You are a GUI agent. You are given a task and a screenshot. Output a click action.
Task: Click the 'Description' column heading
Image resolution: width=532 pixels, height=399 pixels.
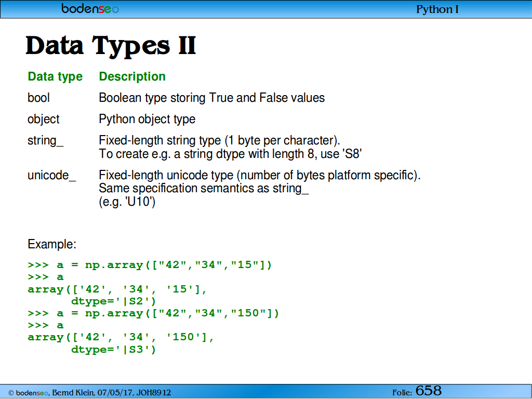point(132,77)
